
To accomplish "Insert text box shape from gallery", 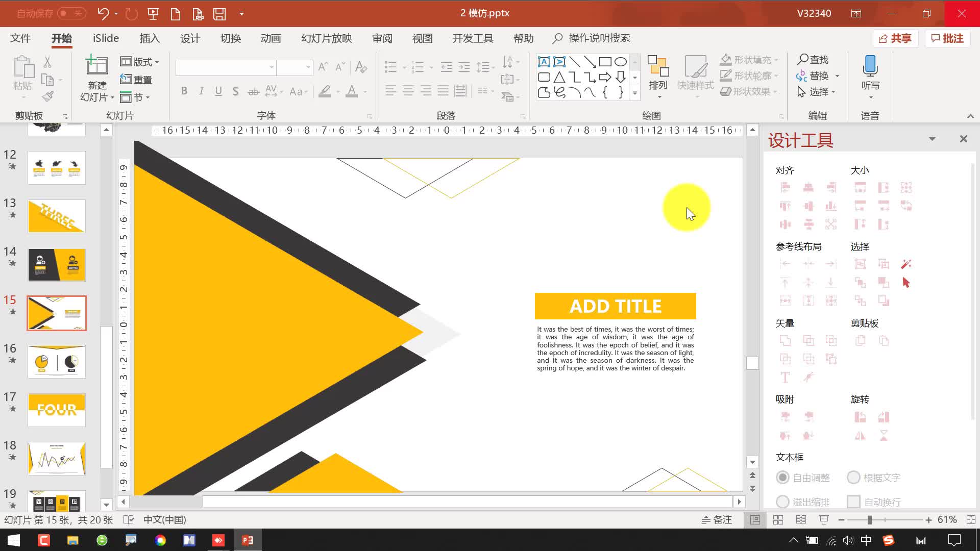I will pos(544,62).
